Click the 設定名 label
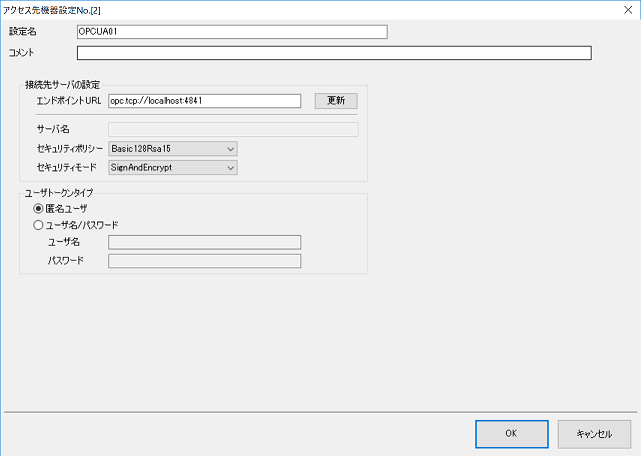The width and height of the screenshot is (641, 456). tap(23, 31)
